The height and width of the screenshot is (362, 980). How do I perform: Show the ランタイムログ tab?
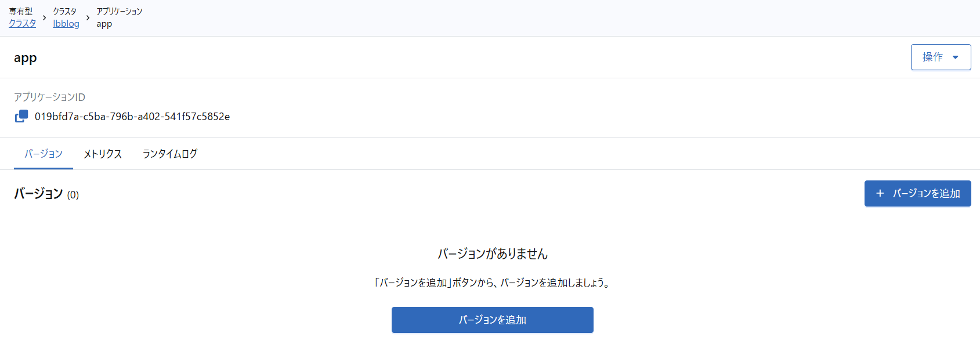point(170,154)
